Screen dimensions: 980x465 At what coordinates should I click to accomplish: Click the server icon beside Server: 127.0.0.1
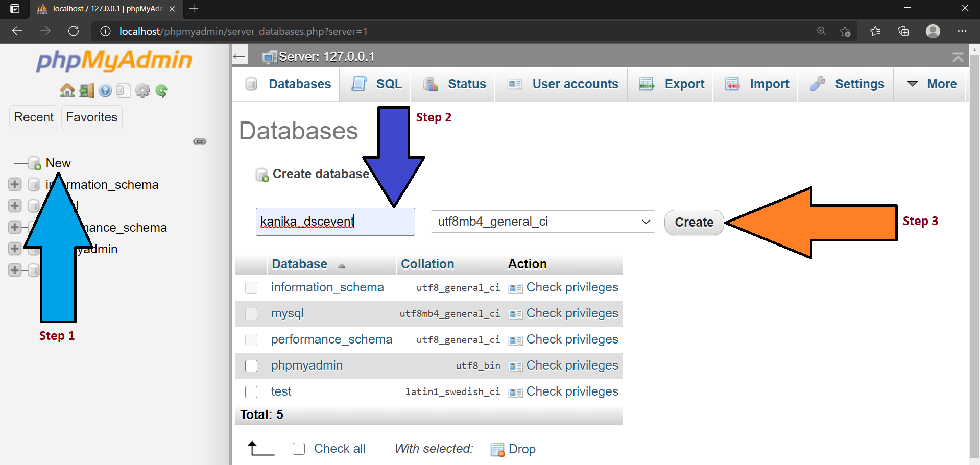point(269,57)
